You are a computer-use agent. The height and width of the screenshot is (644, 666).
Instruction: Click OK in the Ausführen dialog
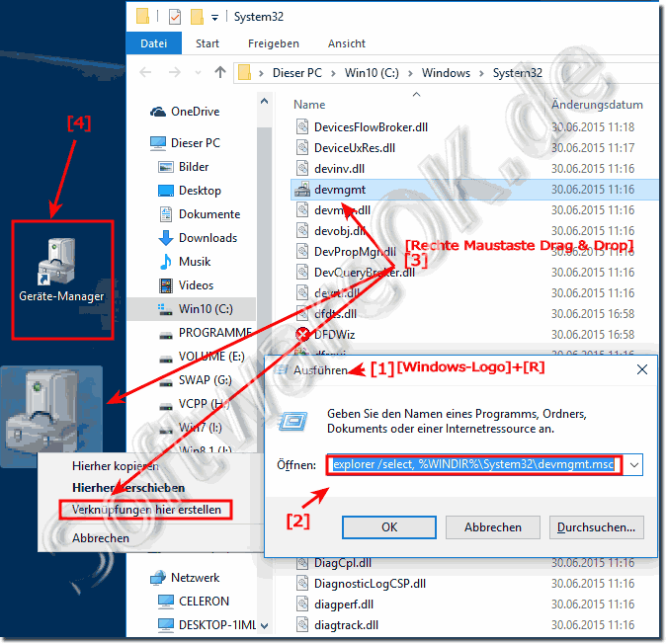[389, 527]
